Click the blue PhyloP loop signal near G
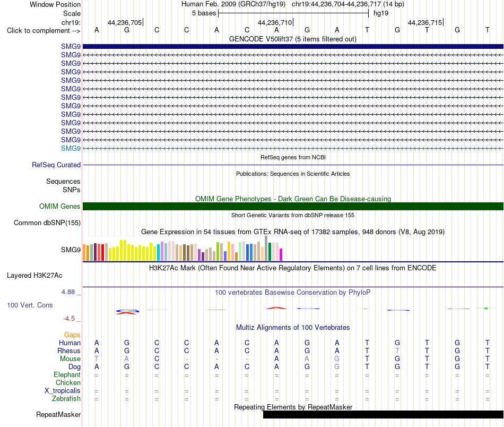 [127, 311]
